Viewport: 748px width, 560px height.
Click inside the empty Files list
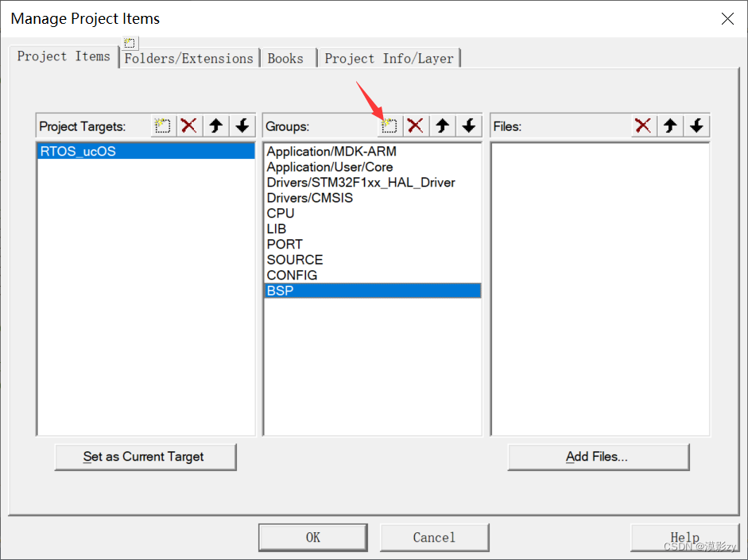coord(600,289)
